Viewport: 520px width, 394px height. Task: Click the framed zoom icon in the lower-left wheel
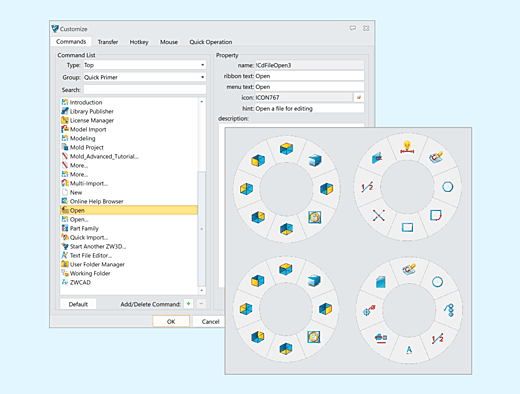pyautogui.click(x=314, y=337)
